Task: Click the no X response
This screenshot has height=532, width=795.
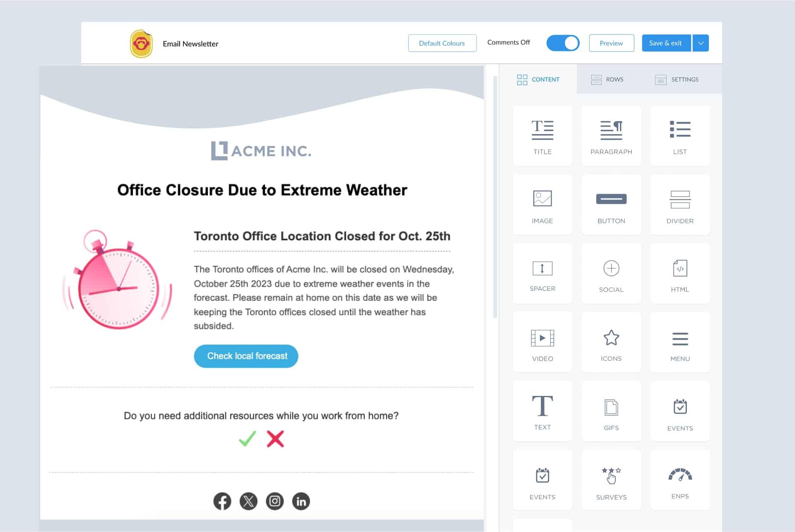Action: pyautogui.click(x=275, y=439)
